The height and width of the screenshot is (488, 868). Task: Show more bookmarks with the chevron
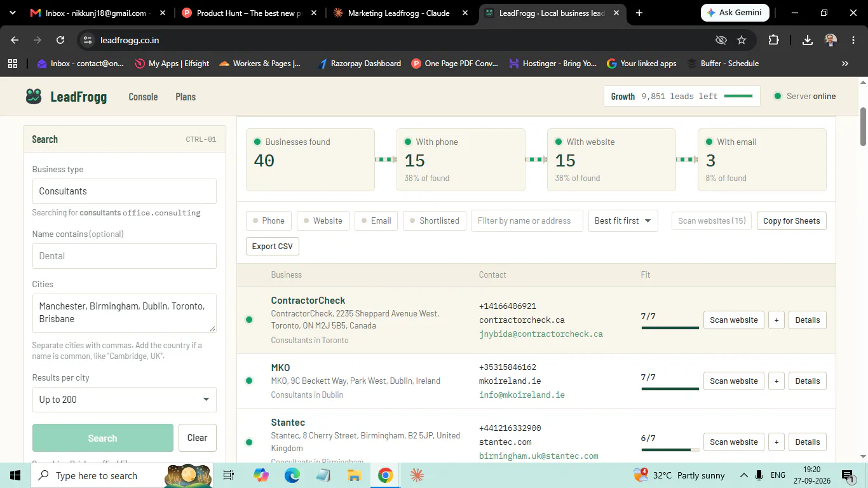coord(845,64)
